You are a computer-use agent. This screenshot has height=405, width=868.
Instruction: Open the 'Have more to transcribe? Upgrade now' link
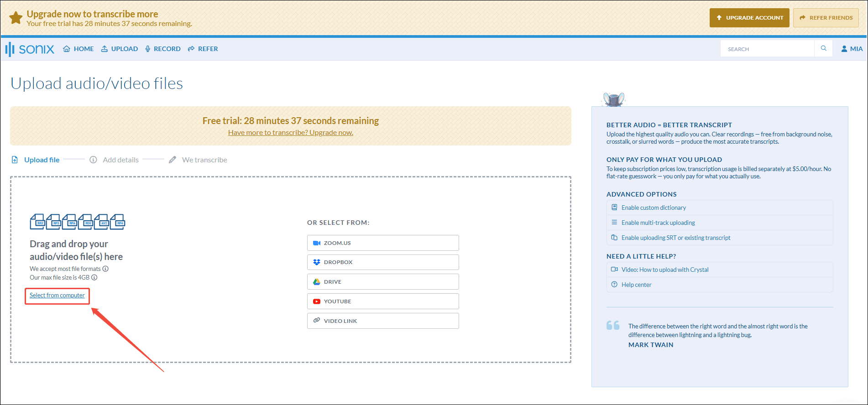point(291,133)
